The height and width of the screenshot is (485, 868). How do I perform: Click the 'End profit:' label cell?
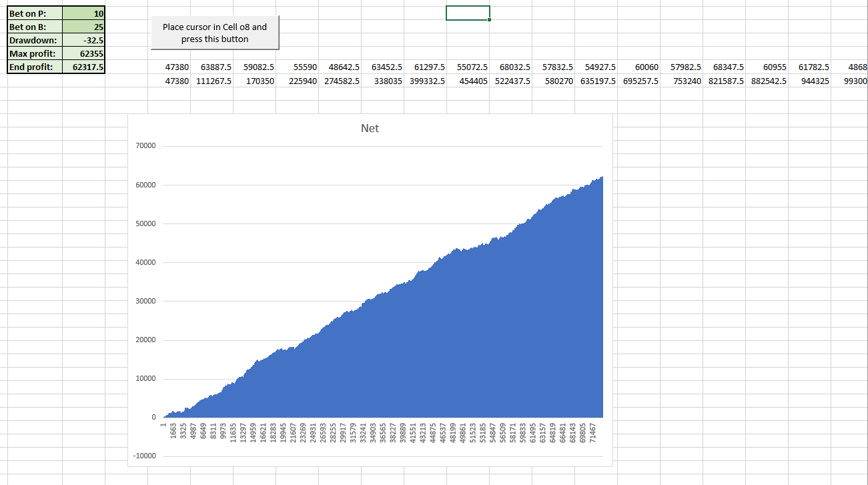coord(34,67)
